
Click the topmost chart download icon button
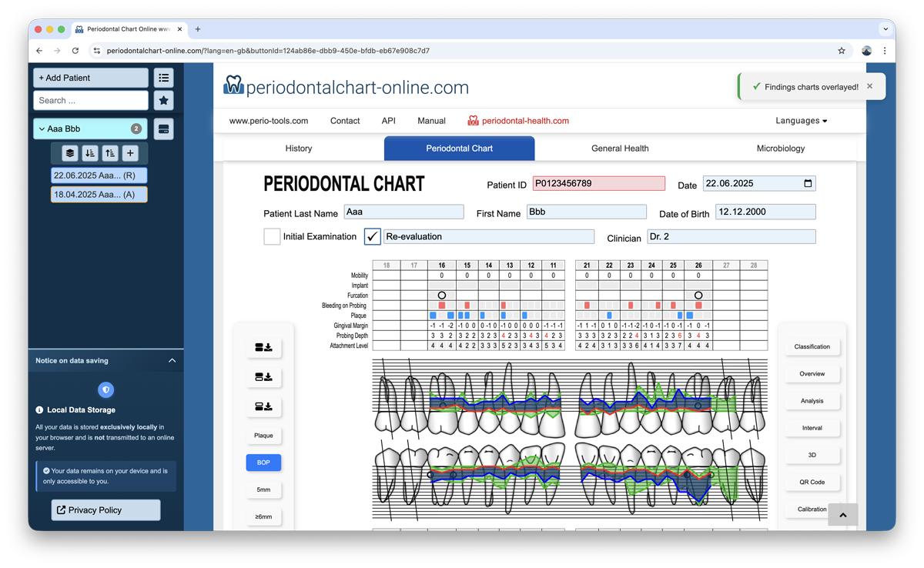tap(263, 348)
